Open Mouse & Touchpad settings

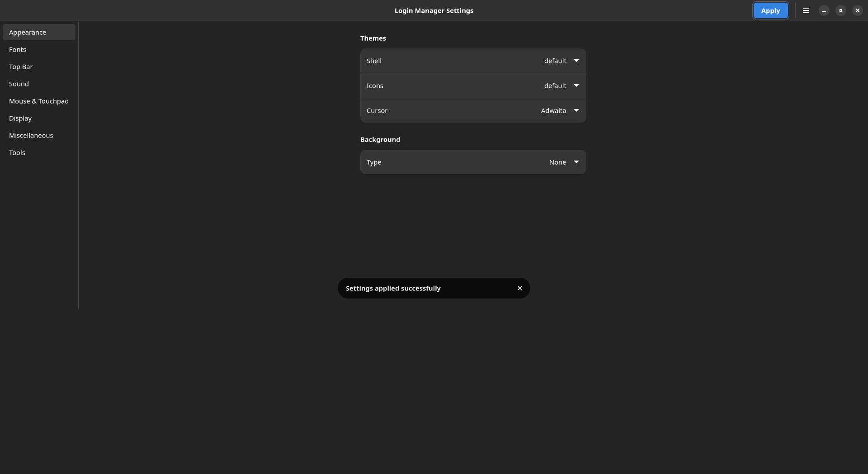[x=39, y=101]
